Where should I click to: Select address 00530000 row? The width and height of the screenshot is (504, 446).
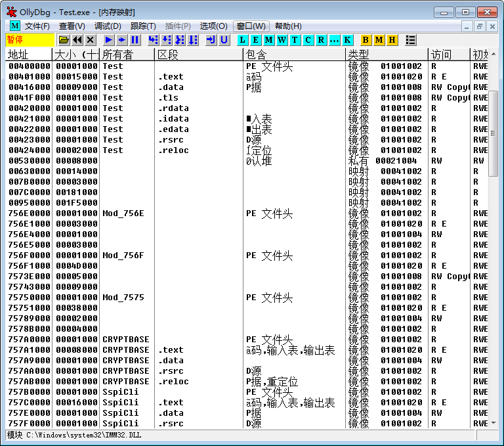coord(247,160)
